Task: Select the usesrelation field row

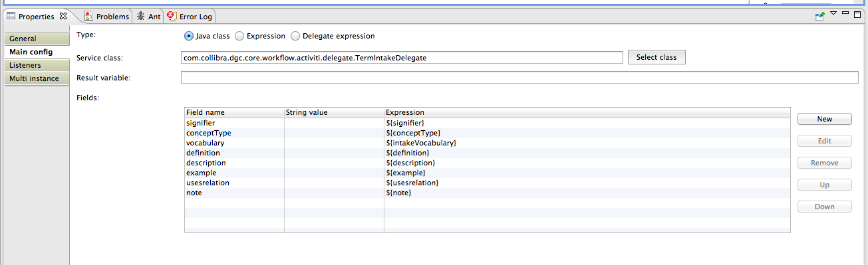Action: coord(488,183)
